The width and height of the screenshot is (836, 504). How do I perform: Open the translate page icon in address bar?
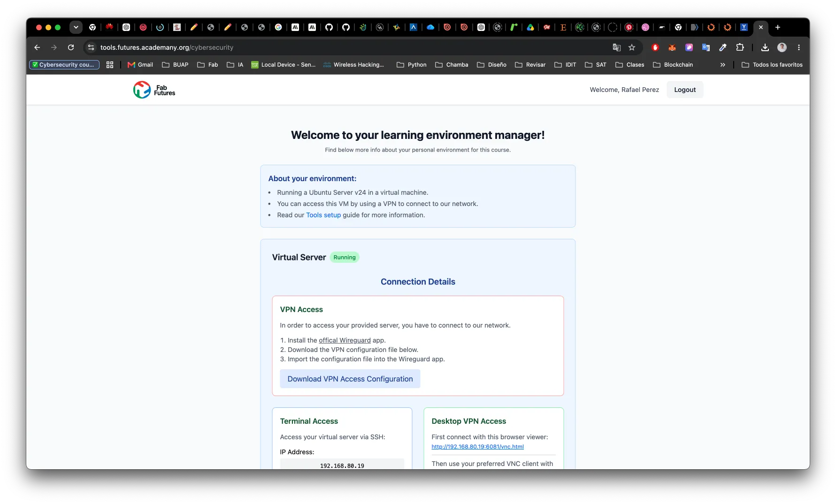pos(617,47)
